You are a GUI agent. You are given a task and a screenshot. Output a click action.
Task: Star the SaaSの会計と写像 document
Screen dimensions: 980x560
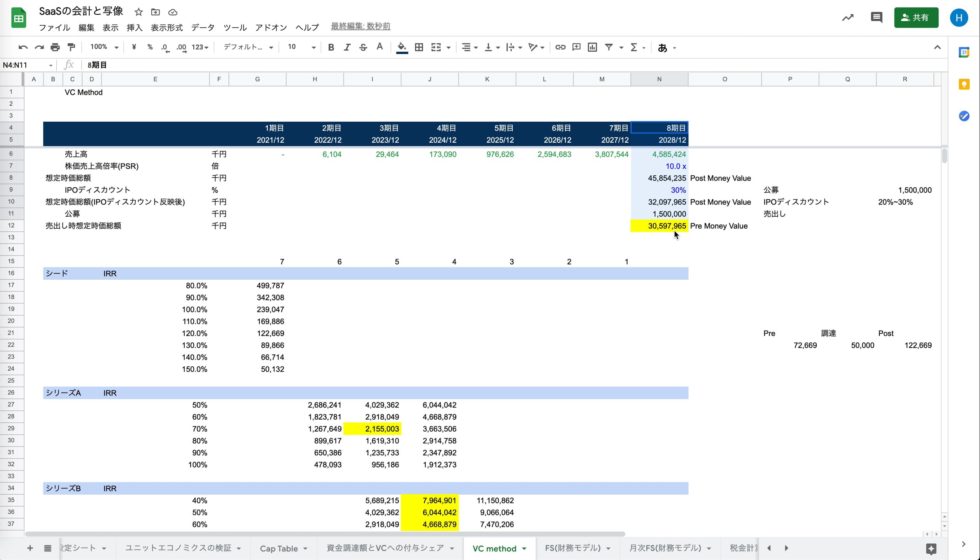click(x=138, y=12)
